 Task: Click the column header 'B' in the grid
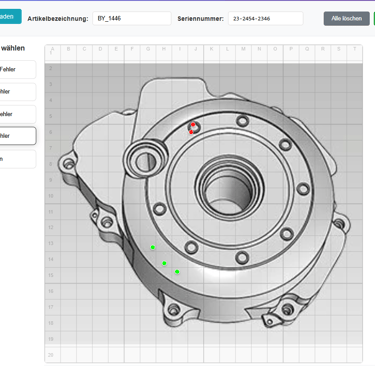[68, 49]
